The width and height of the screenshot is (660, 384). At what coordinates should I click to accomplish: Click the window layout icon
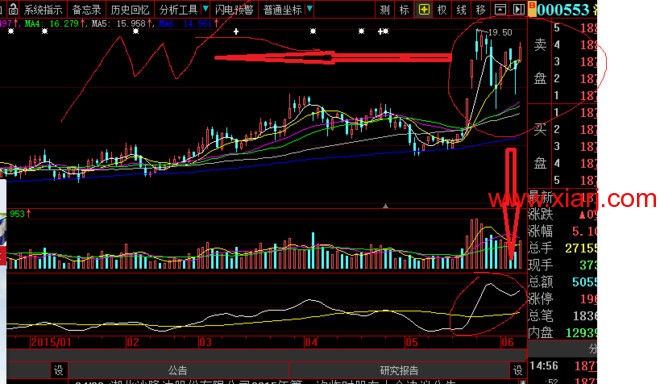[x=500, y=9]
